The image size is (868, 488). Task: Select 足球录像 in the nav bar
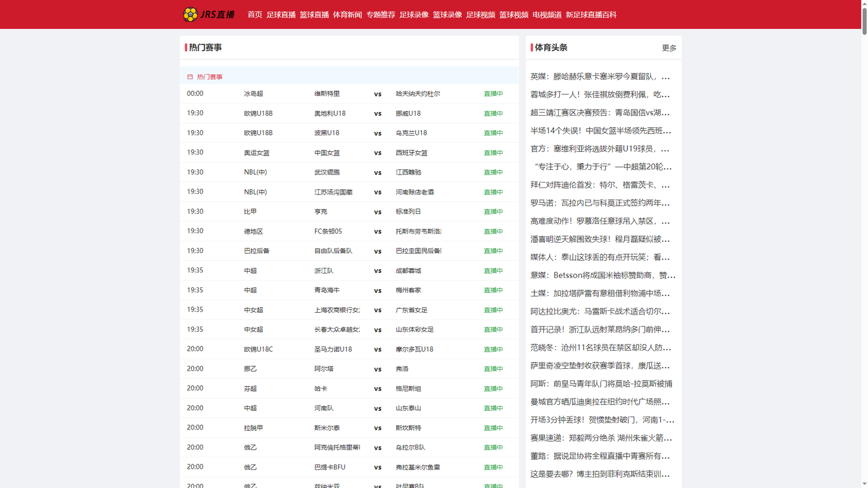tap(414, 14)
